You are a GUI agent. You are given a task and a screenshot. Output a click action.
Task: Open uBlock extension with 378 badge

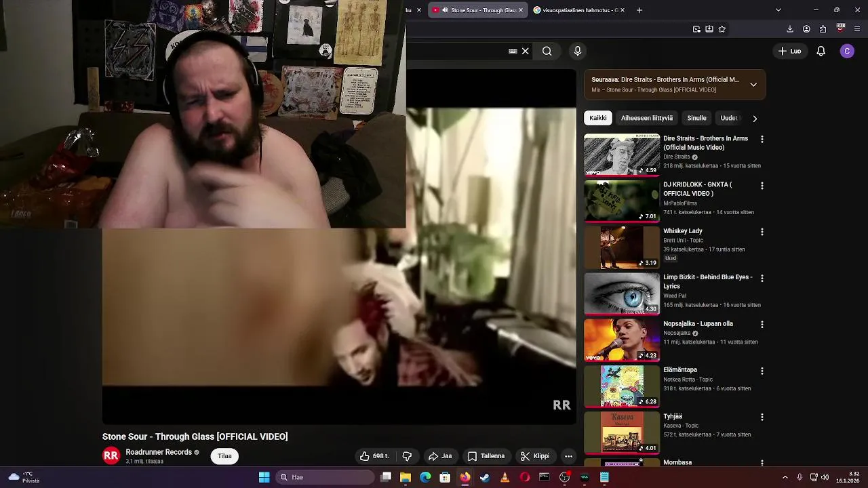click(x=840, y=28)
